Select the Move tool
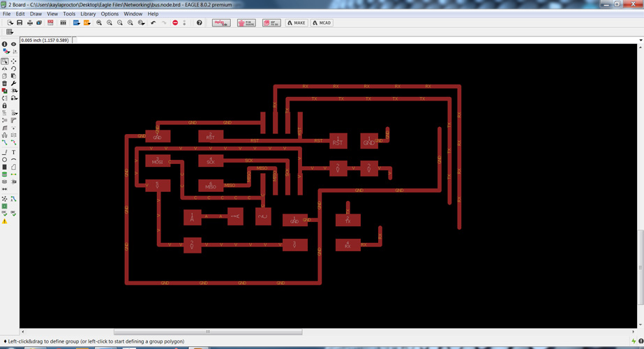 [x=13, y=61]
